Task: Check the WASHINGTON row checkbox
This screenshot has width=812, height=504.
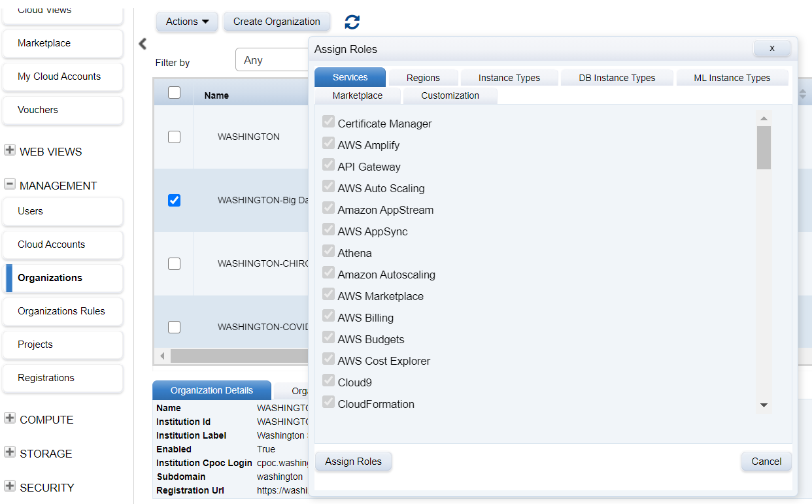Action: pos(174,137)
